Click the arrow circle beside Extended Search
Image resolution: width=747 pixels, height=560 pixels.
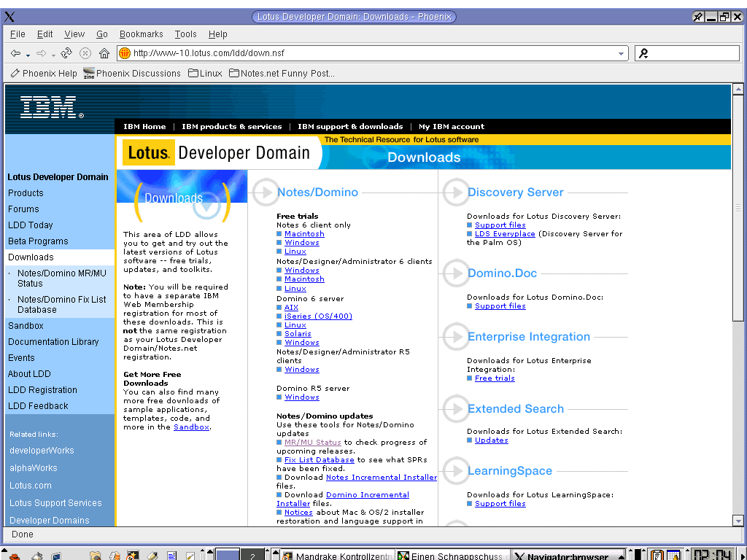(x=456, y=408)
